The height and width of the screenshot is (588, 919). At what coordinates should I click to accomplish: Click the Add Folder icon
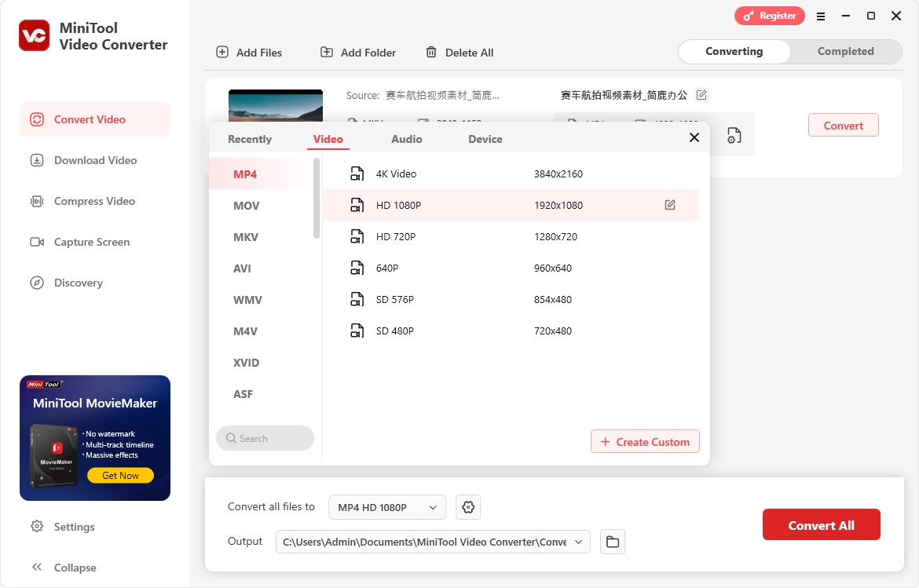[x=327, y=52]
